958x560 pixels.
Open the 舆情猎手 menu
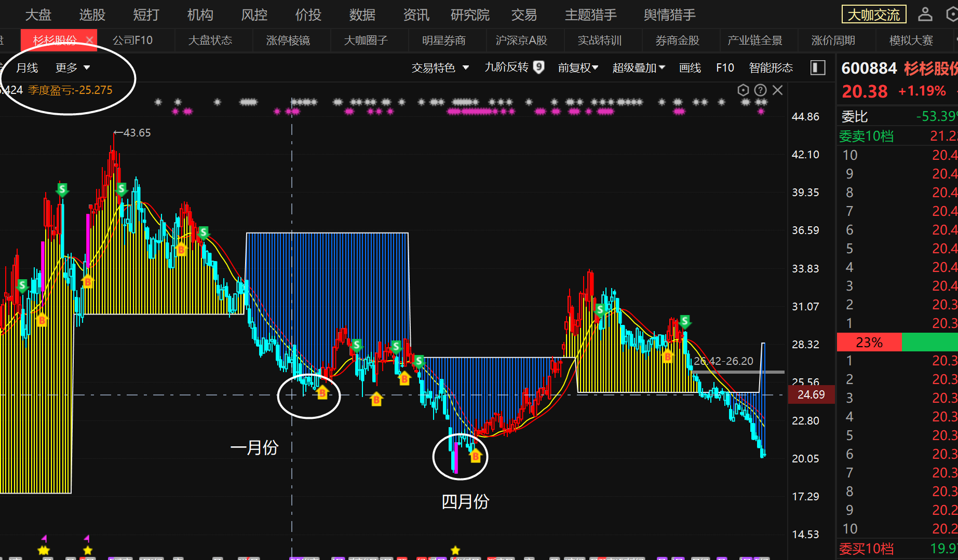[670, 15]
